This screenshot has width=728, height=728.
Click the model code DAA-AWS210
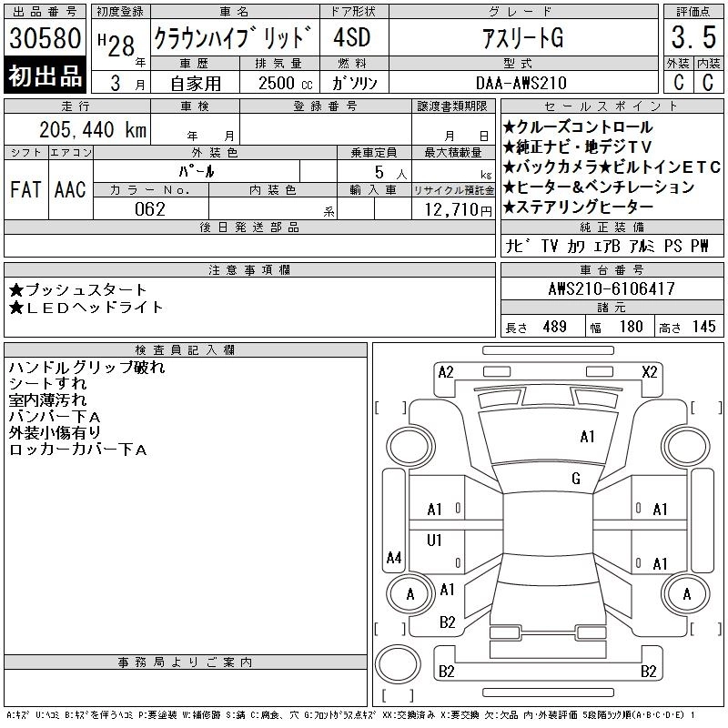(521, 83)
